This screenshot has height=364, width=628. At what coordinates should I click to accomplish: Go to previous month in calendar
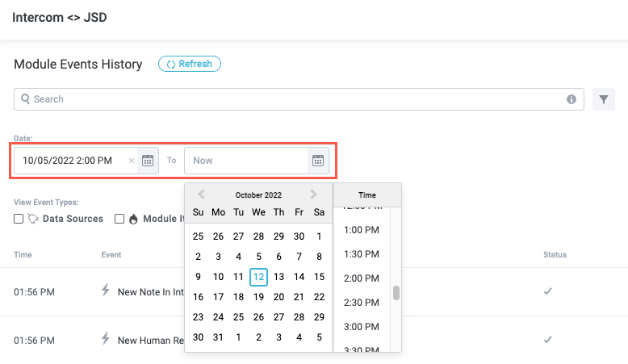[x=202, y=195]
